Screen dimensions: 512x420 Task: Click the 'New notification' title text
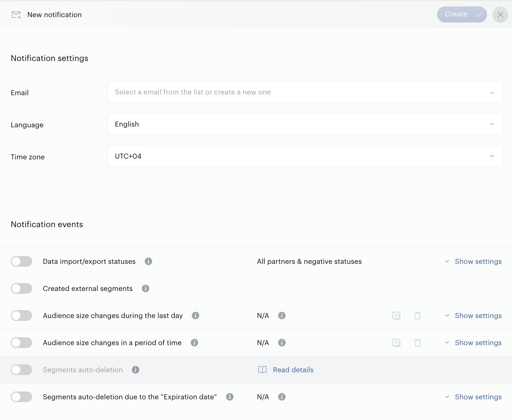point(55,15)
